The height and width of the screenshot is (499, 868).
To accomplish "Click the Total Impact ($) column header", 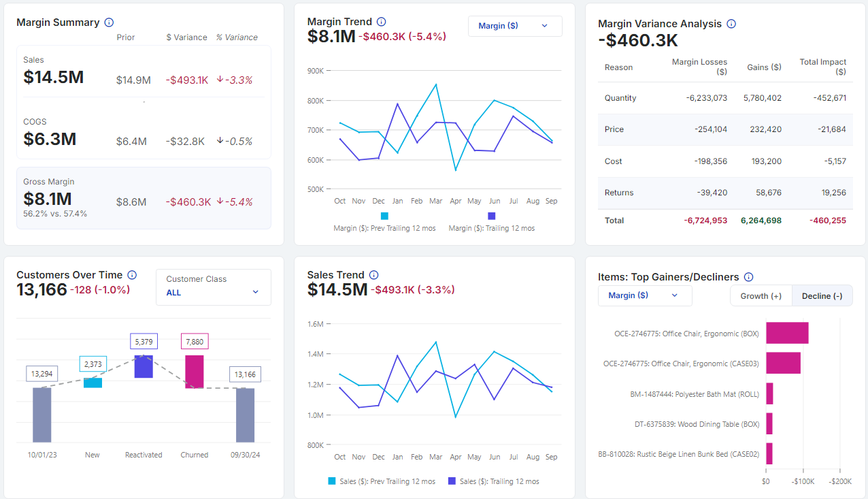I will 822,67.
